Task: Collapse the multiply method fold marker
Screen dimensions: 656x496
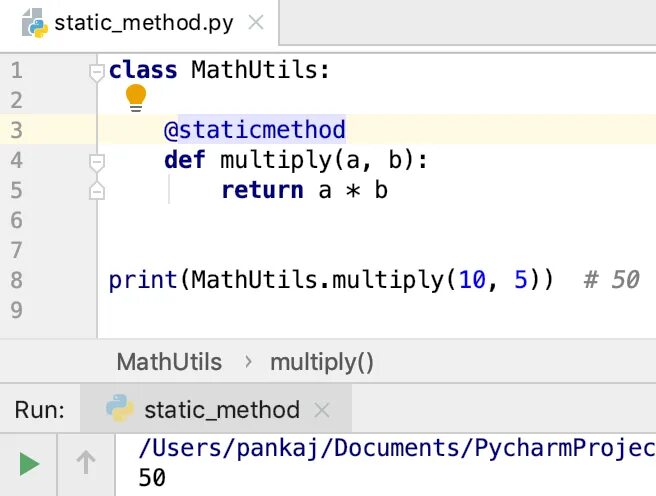Action: [97, 160]
